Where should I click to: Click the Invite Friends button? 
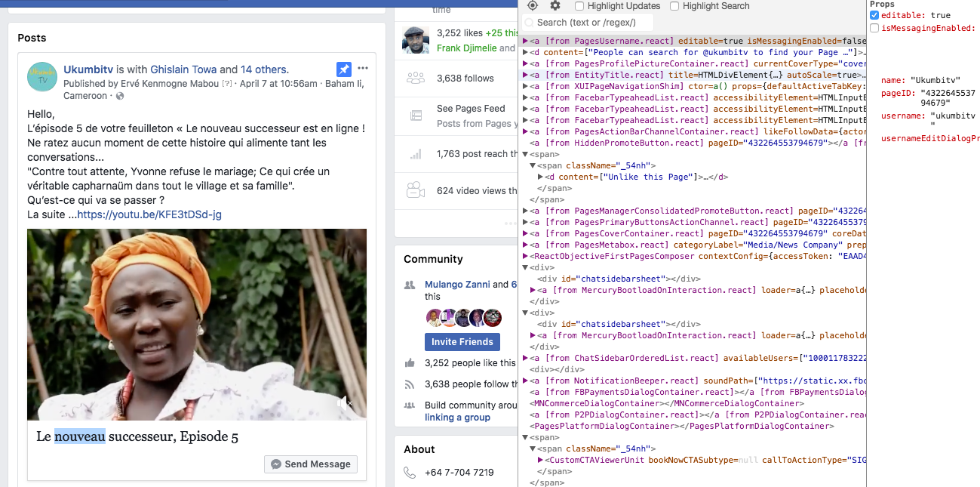[x=462, y=342]
